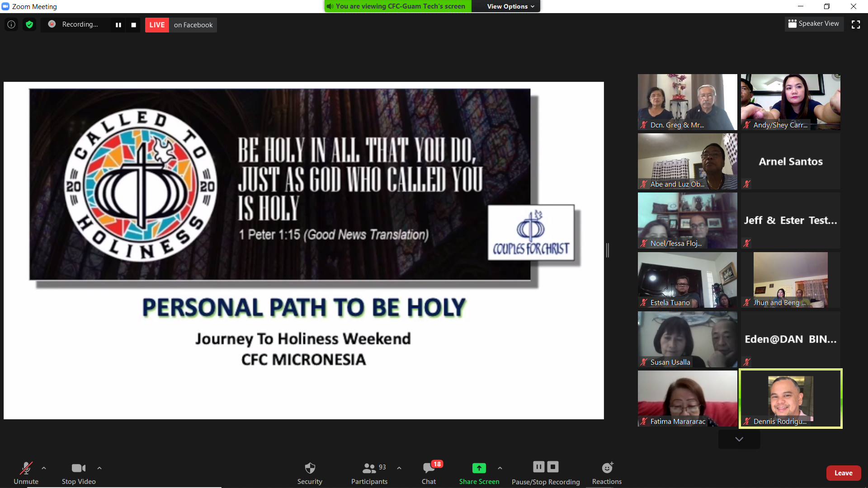Open Reactions menu

[607, 473]
